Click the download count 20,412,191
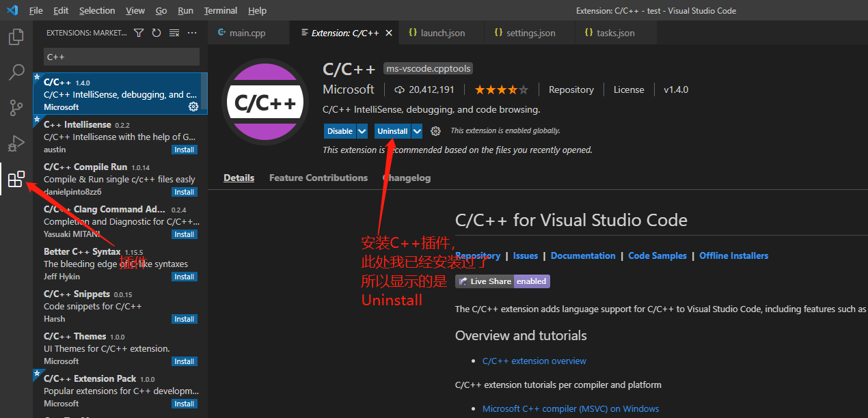Viewport: 868px width, 418px height. [x=424, y=89]
